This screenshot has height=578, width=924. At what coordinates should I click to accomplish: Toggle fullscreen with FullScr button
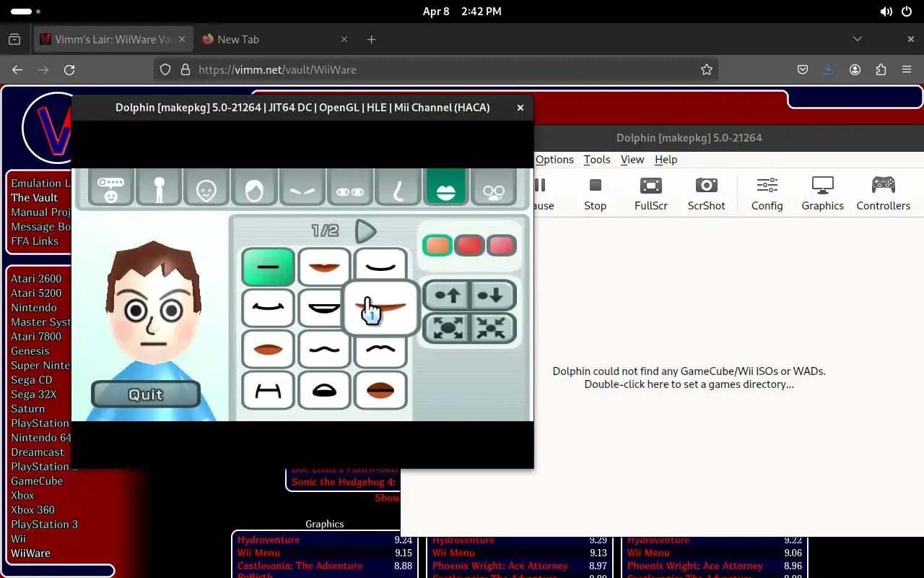point(650,194)
